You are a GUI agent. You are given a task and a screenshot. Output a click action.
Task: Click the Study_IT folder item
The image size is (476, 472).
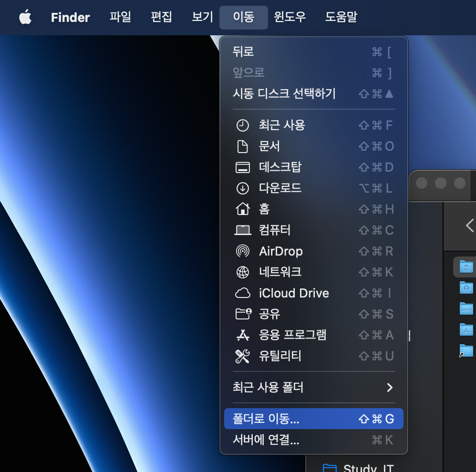(359, 467)
